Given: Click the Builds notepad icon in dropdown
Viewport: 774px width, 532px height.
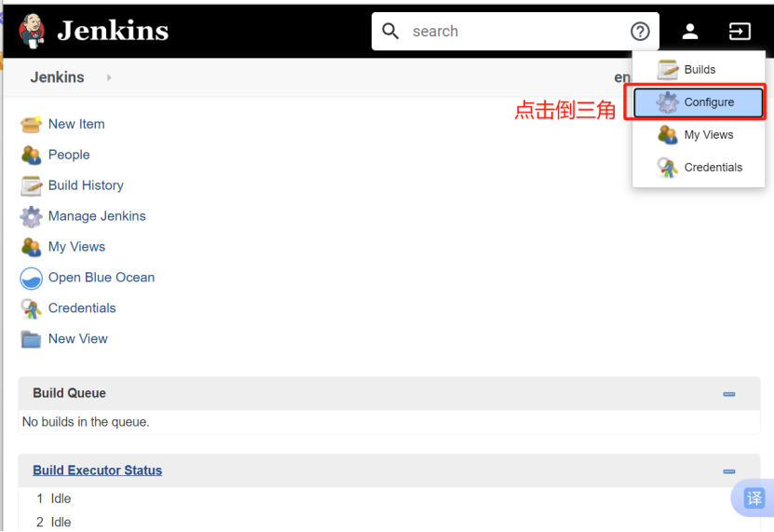Looking at the screenshot, I should coord(668,70).
